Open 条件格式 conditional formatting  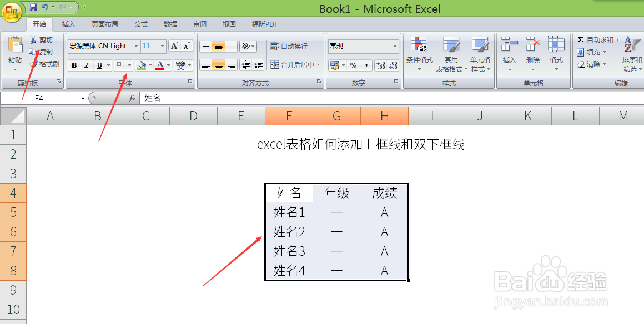419,54
